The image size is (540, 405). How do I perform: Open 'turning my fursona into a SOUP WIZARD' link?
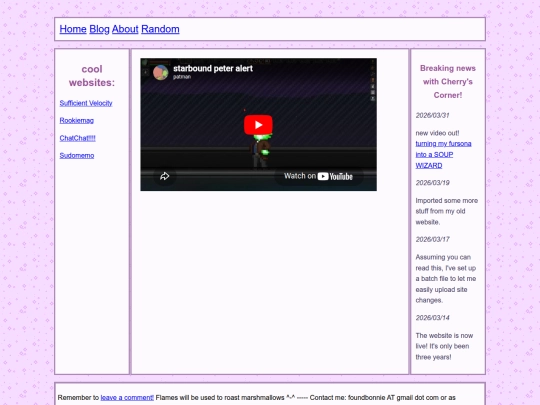[x=443, y=155]
